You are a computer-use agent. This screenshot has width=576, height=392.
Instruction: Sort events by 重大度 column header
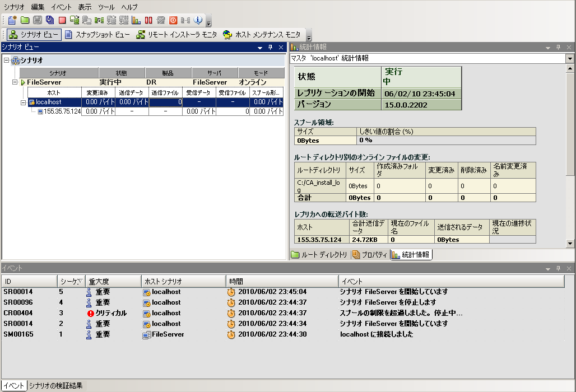pos(114,282)
